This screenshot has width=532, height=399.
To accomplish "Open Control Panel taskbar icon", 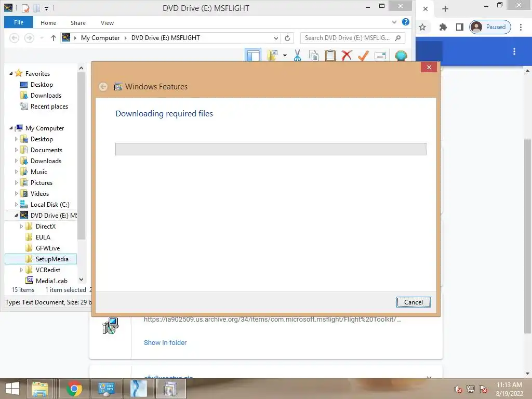I will 106,389.
